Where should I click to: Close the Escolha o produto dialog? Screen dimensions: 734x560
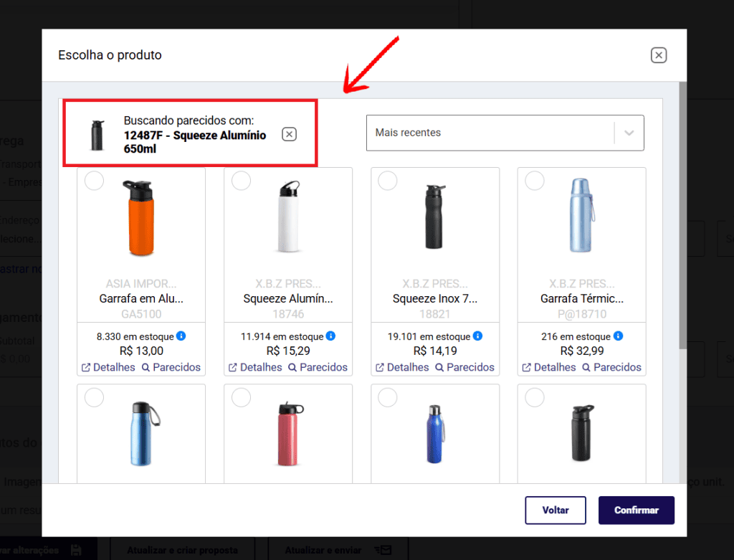point(659,55)
